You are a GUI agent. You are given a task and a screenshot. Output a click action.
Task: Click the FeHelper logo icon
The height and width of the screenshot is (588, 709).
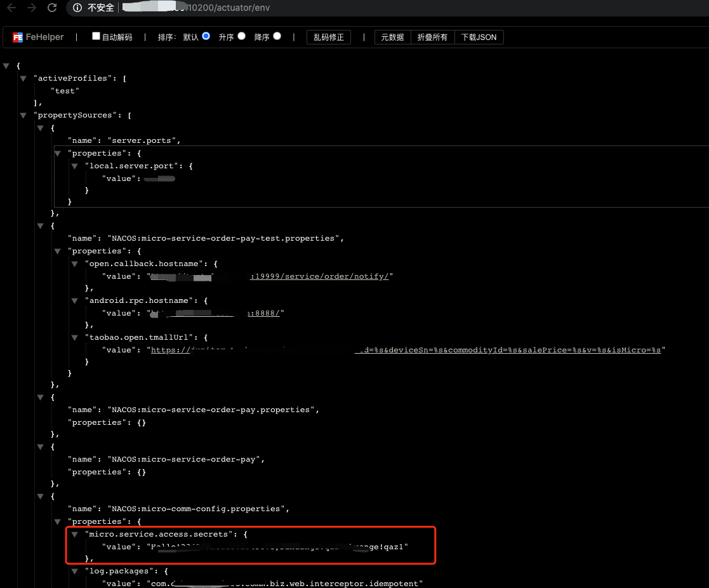18,37
